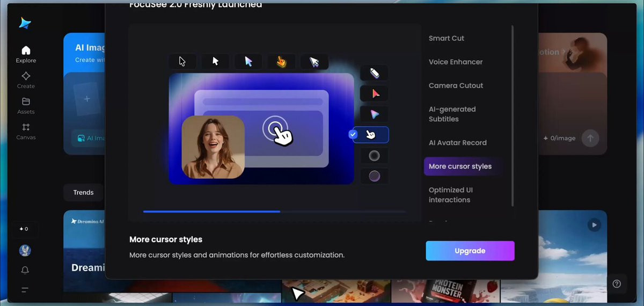Viewport: 644px width, 306px height.
Task: Click the hand click animation in preview
Action: click(277, 130)
